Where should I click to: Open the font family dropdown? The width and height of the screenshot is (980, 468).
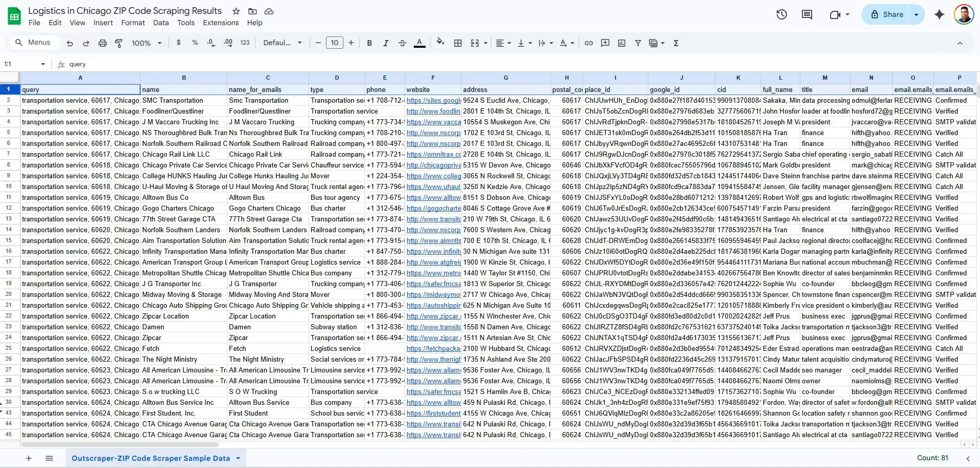[x=282, y=43]
